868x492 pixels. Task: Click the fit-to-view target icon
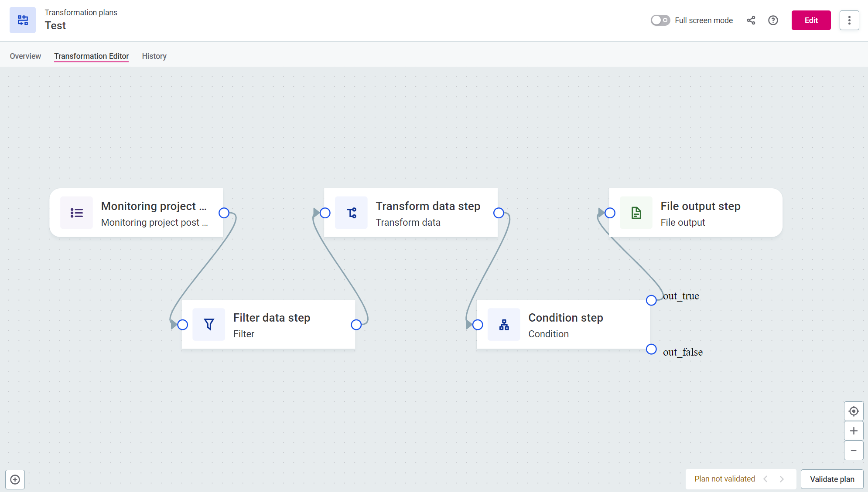(x=854, y=411)
